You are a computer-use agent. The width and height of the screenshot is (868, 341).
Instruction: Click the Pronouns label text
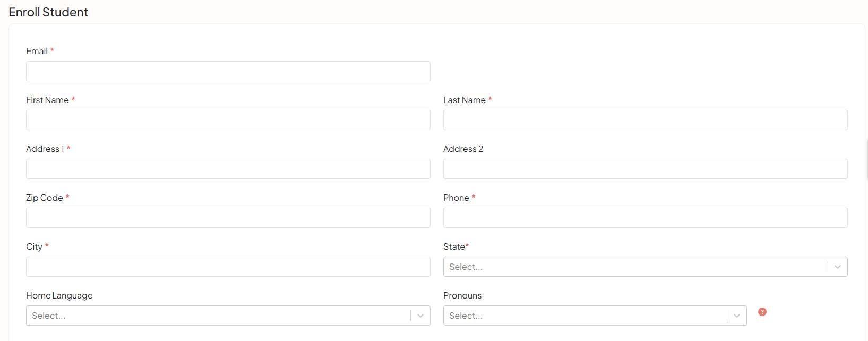point(462,295)
